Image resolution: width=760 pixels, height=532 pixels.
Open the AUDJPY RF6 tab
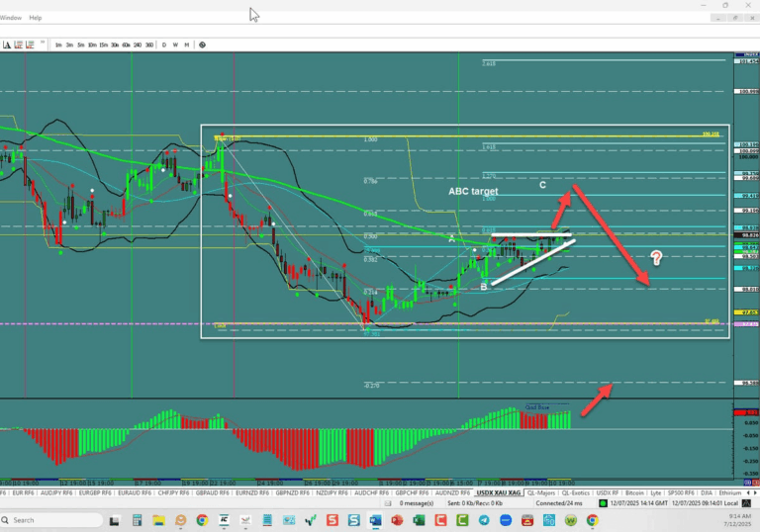pos(56,492)
